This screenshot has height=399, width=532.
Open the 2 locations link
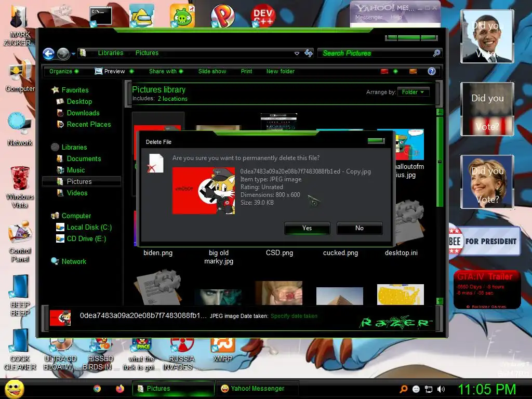(172, 99)
